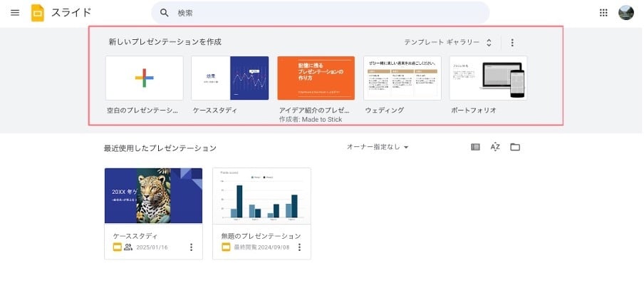Click the search magnifier icon
644x288 pixels.
(165, 13)
